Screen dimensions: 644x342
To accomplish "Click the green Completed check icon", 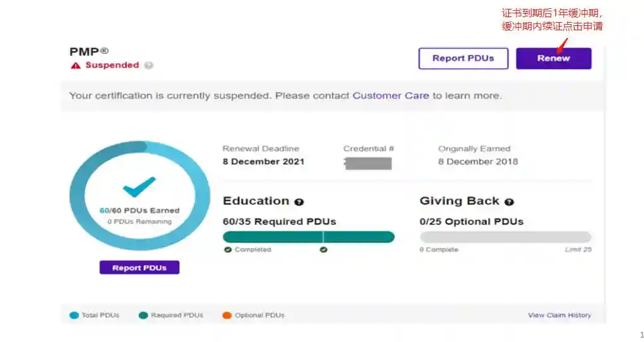I will coord(228,250).
